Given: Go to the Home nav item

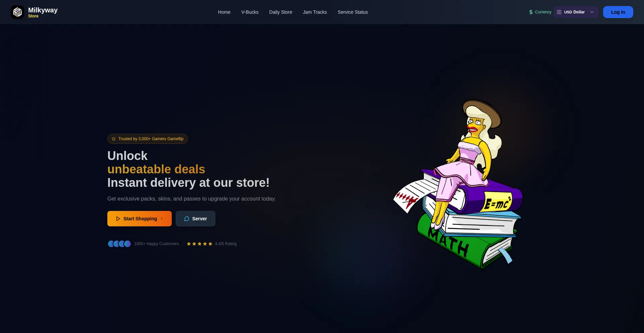Looking at the screenshot, I should click(224, 12).
